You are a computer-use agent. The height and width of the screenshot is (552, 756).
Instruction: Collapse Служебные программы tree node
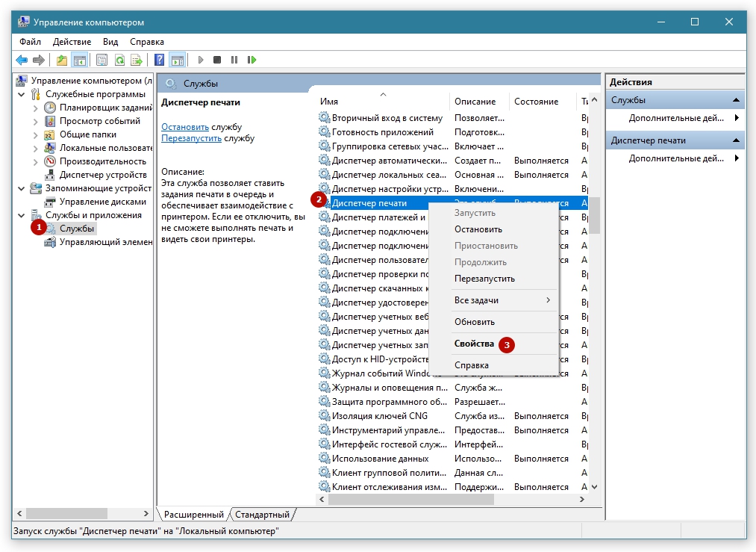(21, 94)
